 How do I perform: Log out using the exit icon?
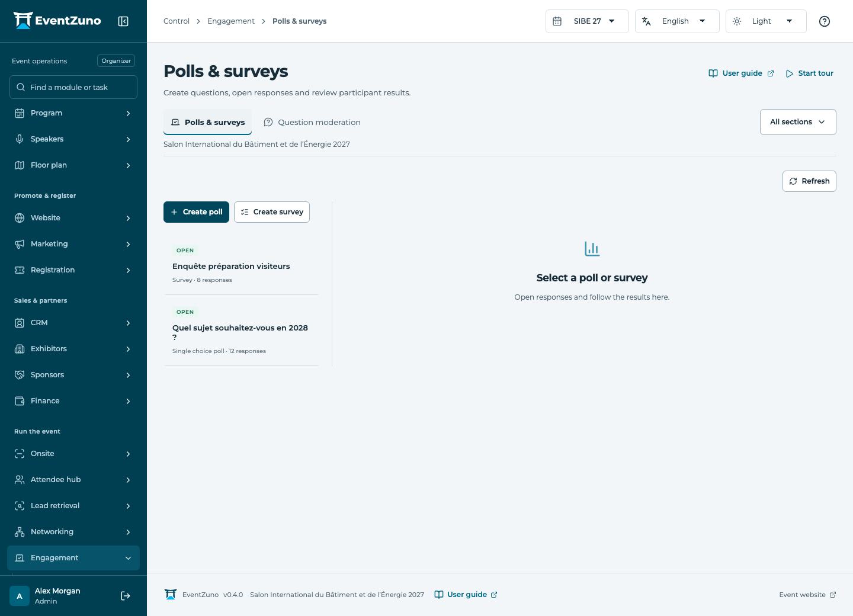(x=126, y=596)
